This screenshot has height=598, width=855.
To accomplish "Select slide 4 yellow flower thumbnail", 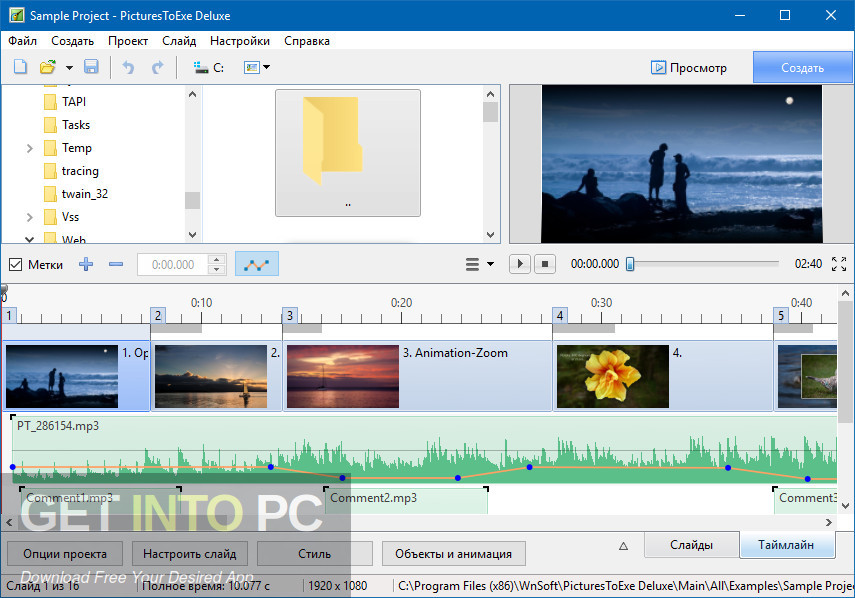I will 613,376.
